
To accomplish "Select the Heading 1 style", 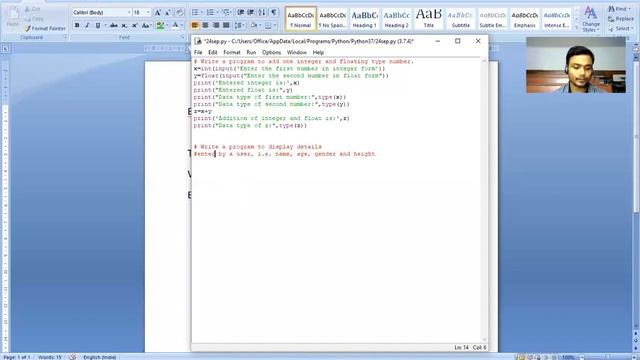I will (x=364, y=18).
